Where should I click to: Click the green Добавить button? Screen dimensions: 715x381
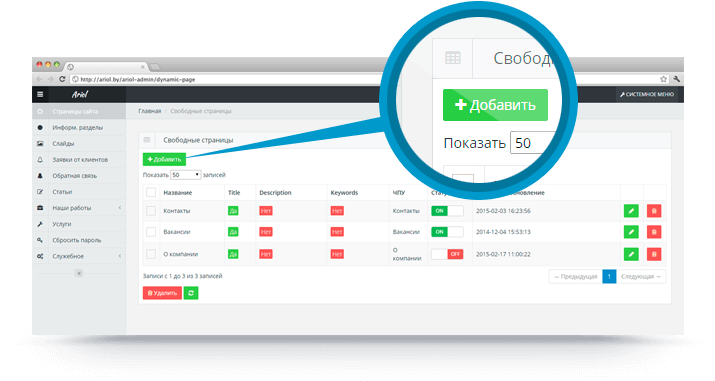click(x=164, y=159)
